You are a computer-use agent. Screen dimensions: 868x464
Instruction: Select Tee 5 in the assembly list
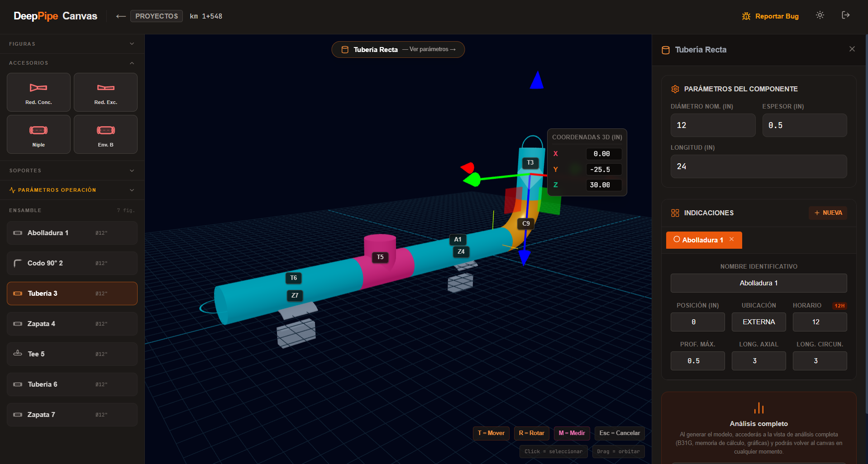72,354
